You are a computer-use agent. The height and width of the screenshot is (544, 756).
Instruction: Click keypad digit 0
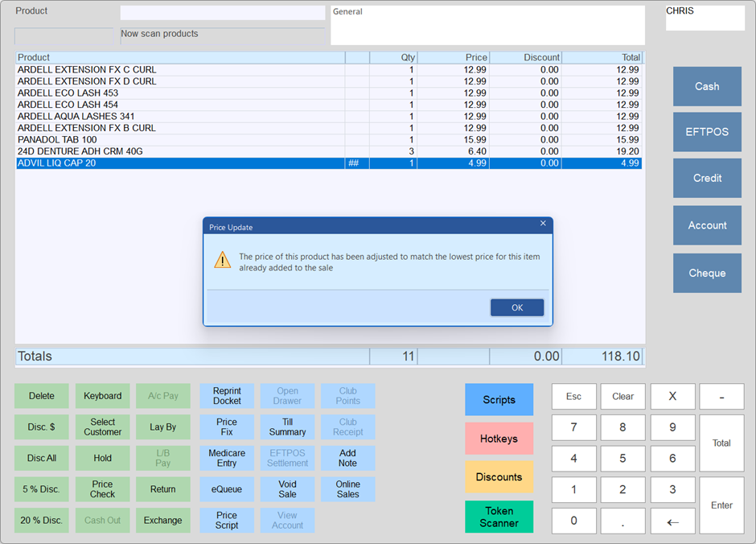573,521
